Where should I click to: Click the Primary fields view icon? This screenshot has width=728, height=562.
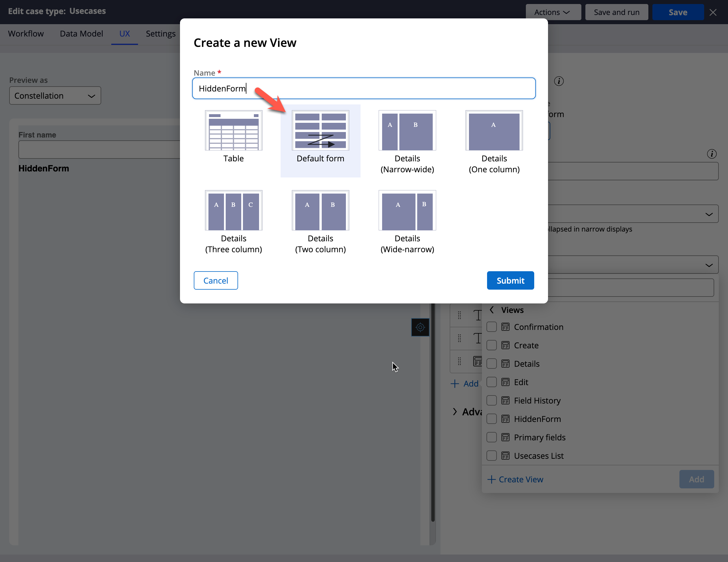pyautogui.click(x=505, y=437)
